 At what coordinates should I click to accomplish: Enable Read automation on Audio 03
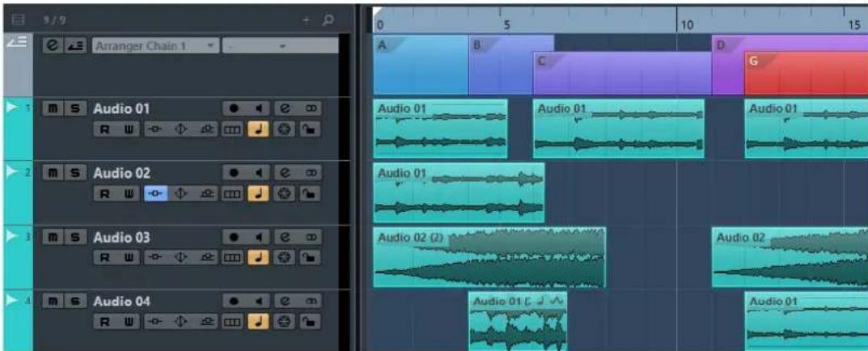106,257
